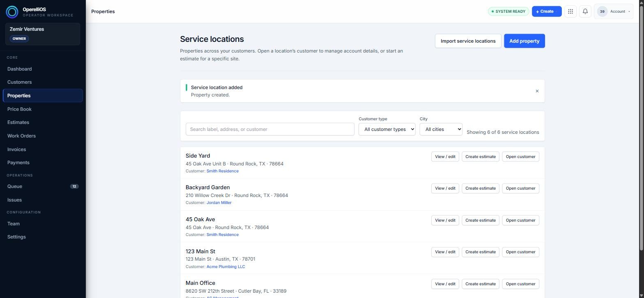
Task: Click the OperelliOS logo icon
Action: click(12, 12)
